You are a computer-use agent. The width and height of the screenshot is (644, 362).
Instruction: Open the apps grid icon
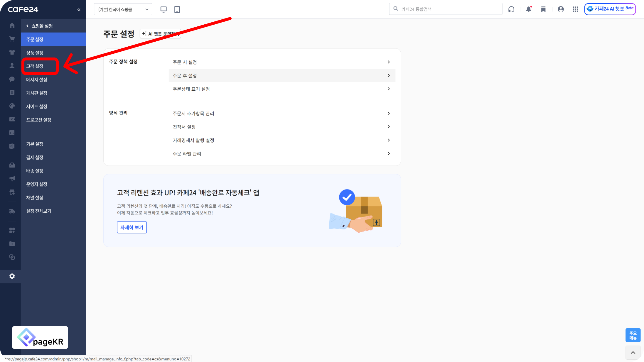pos(575,9)
